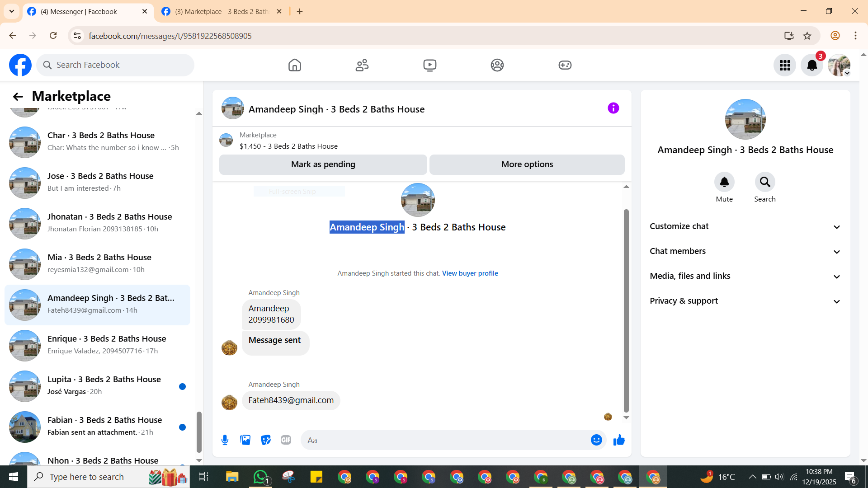Open the View buyer profile link

click(470, 273)
